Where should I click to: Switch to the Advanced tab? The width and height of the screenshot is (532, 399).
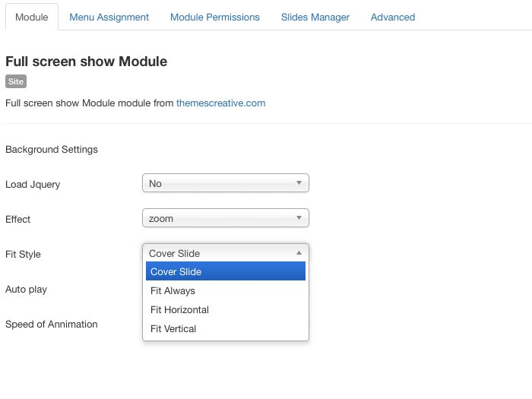point(392,17)
